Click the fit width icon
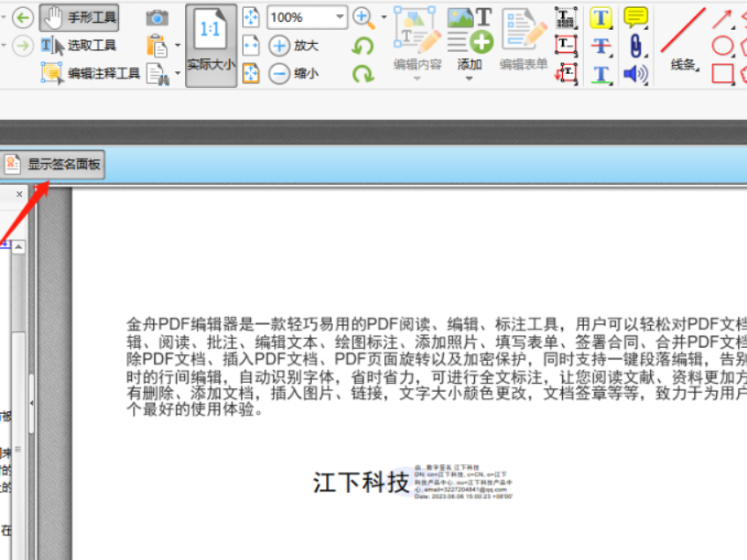 point(251,46)
